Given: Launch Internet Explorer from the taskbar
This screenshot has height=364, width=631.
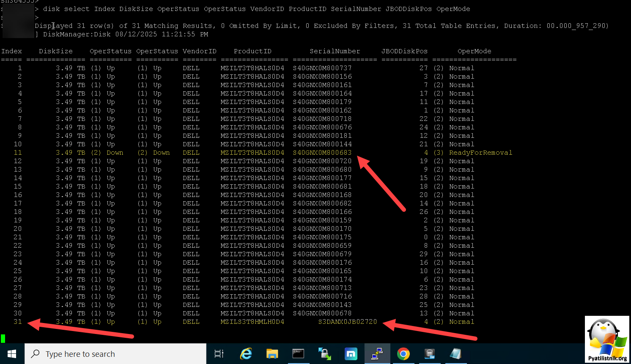Looking at the screenshot, I should (x=246, y=354).
